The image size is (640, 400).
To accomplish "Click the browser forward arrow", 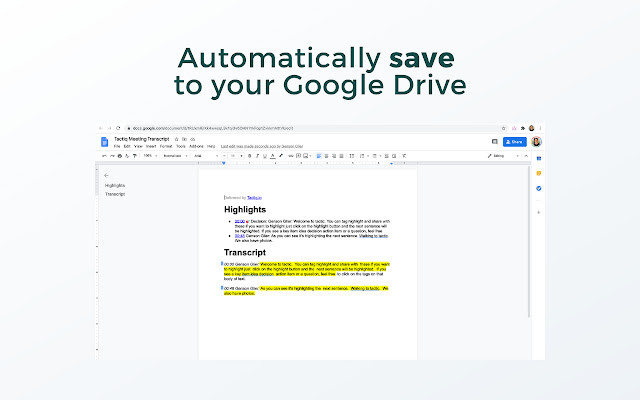I will (x=109, y=128).
